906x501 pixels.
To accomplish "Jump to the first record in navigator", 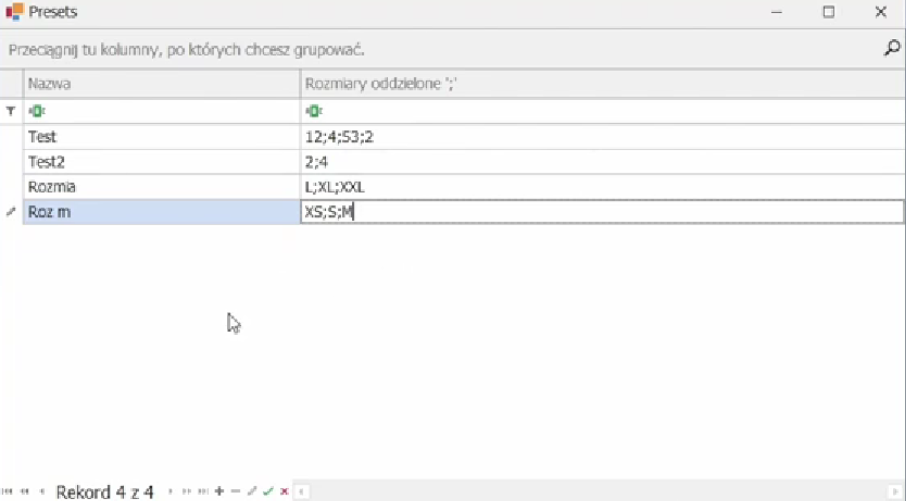I will click(x=10, y=491).
